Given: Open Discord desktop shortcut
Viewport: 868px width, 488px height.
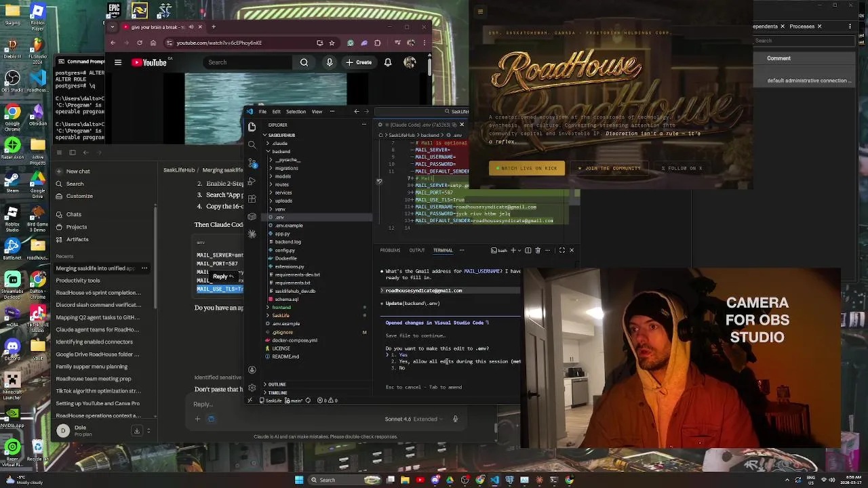Looking at the screenshot, I should [12, 349].
